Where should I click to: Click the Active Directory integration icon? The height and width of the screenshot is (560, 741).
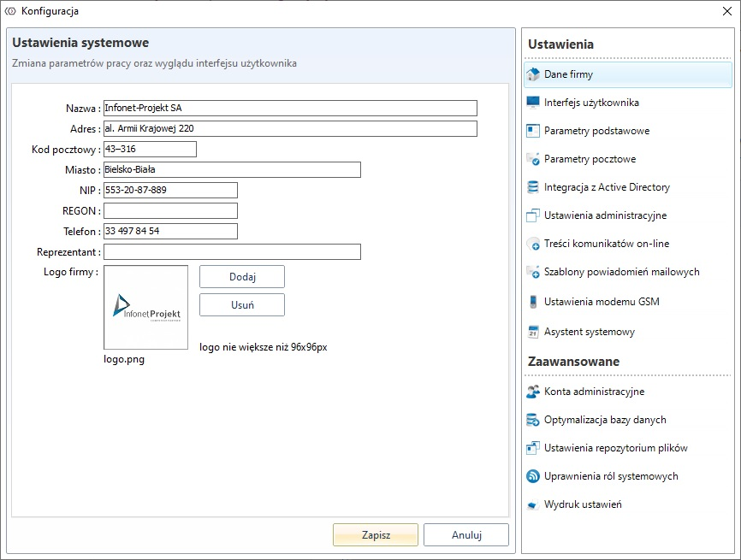[x=532, y=187]
